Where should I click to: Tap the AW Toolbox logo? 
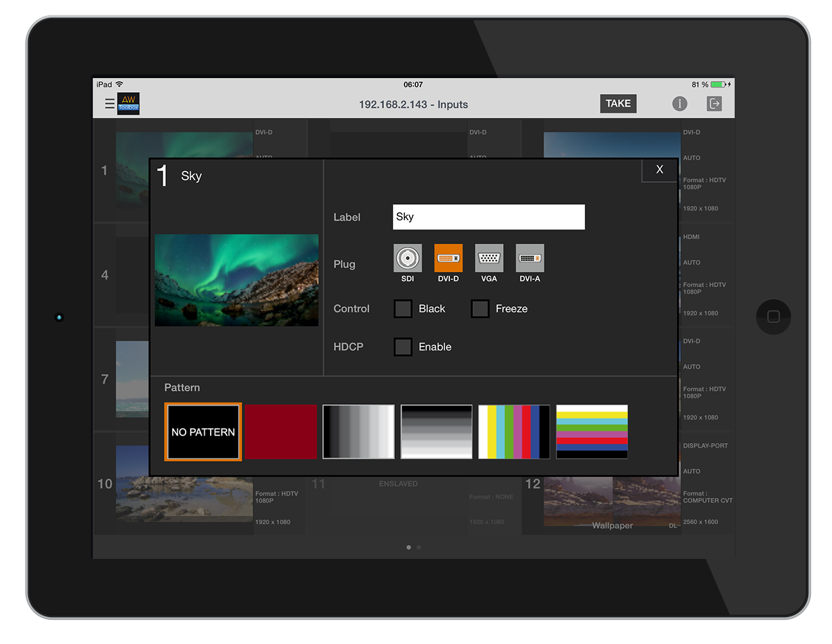(x=129, y=104)
